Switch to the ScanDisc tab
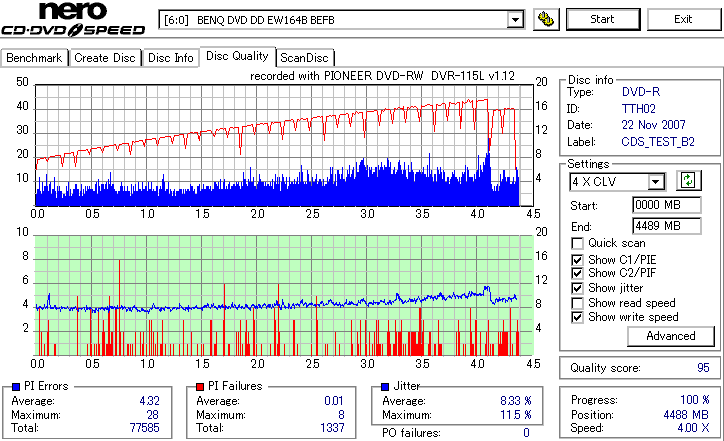724x441 pixels. coord(304,58)
